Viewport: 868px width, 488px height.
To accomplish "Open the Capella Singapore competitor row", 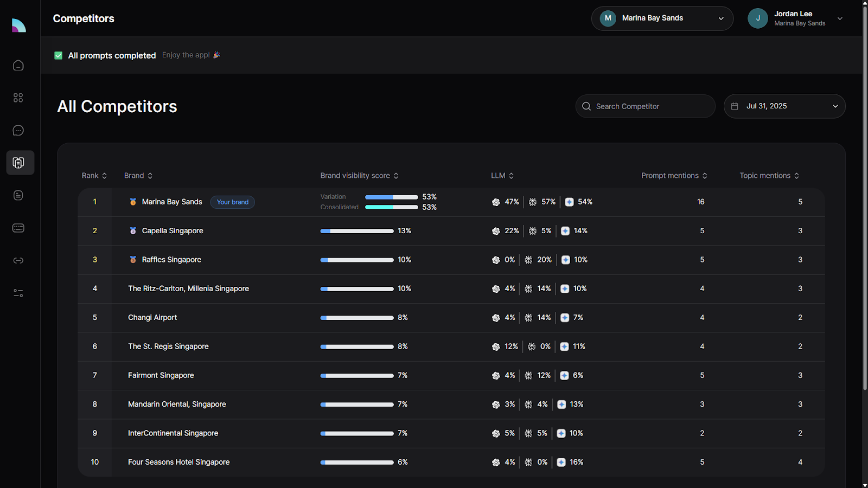I will click(451, 231).
